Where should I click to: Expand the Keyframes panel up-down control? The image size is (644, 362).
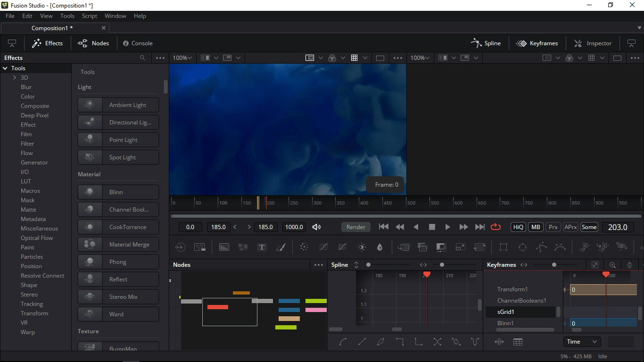coord(629,265)
